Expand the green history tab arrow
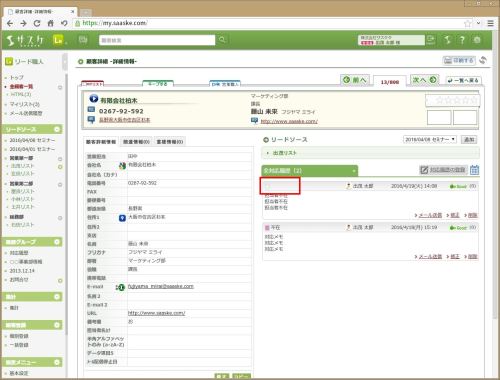 pyautogui.click(x=354, y=171)
